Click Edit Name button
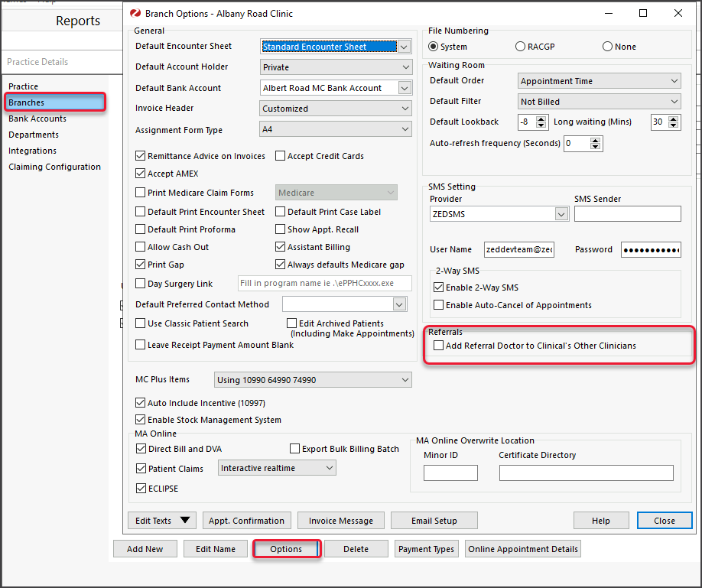The height and width of the screenshot is (588, 702). (x=216, y=548)
